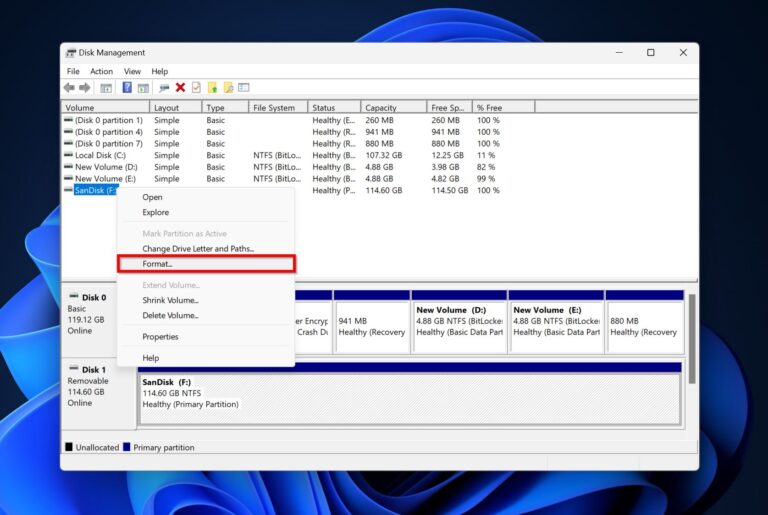Sort by the File System column header
768x515 pixels.
click(x=274, y=108)
